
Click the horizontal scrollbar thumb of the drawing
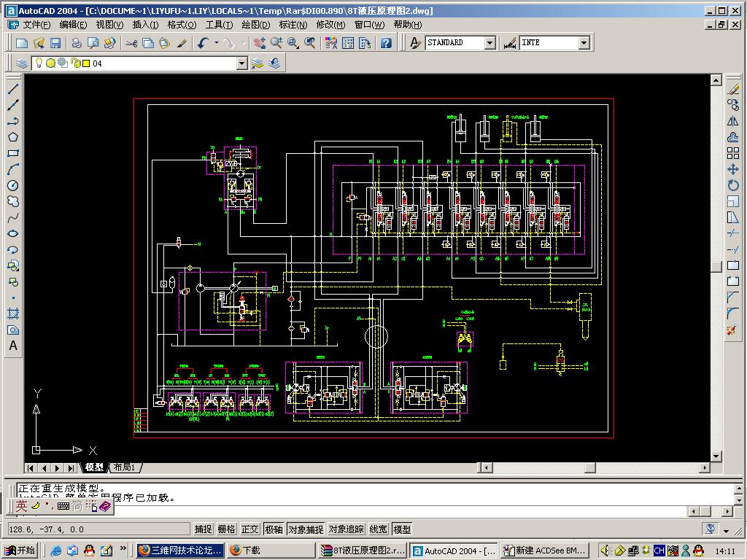(x=589, y=468)
